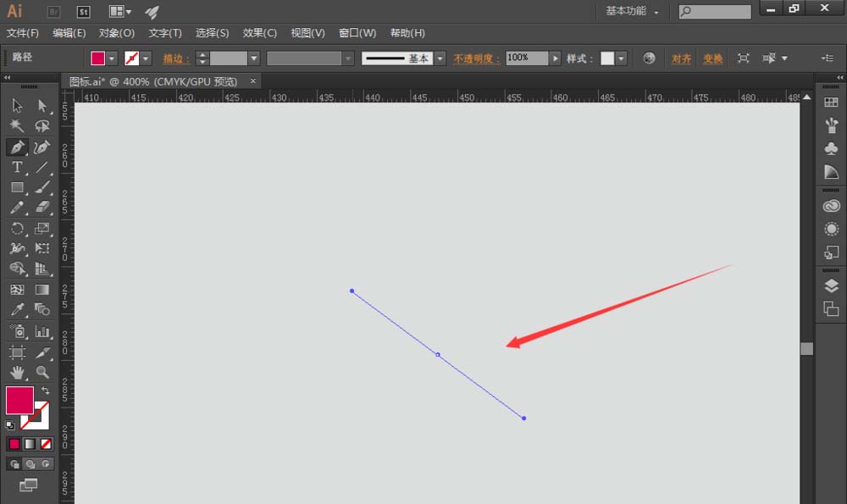Image resolution: width=847 pixels, height=504 pixels.
Task: Select the Magic Wand tool
Action: point(17,125)
